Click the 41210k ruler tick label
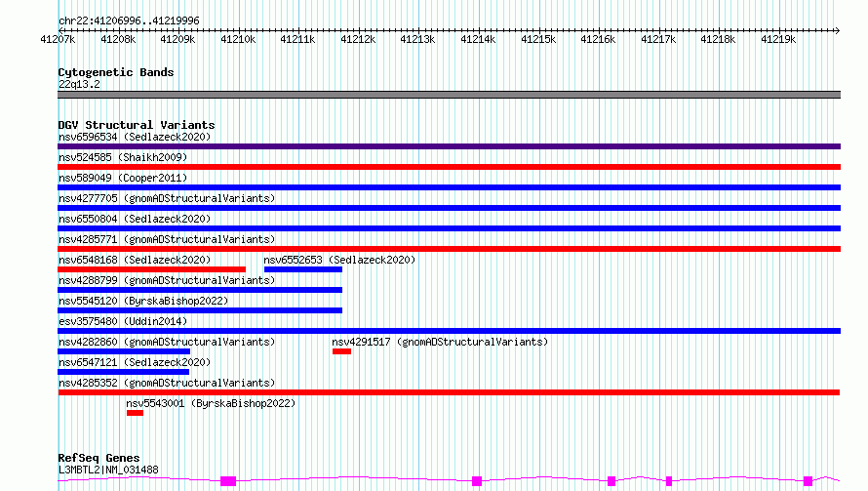Image resolution: width=868 pixels, height=491 pixels. 238,39
